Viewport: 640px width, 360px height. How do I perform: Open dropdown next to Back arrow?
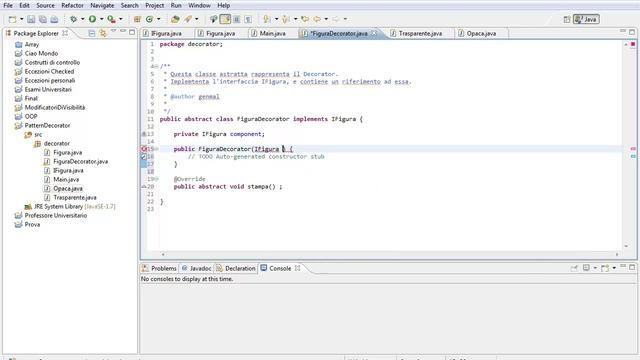click(x=326, y=19)
